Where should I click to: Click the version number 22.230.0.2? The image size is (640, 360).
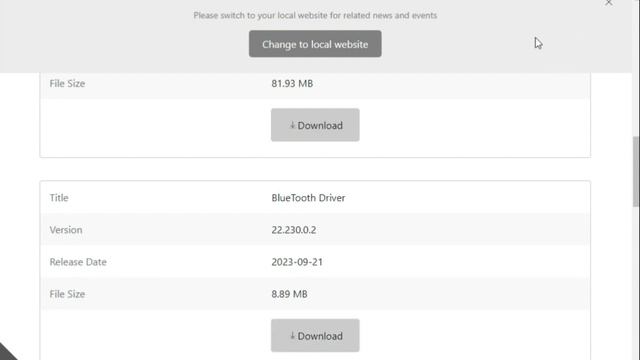click(294, 230)
